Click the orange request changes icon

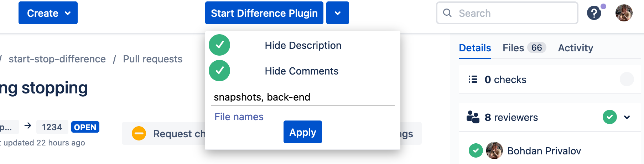pos(139,133)
